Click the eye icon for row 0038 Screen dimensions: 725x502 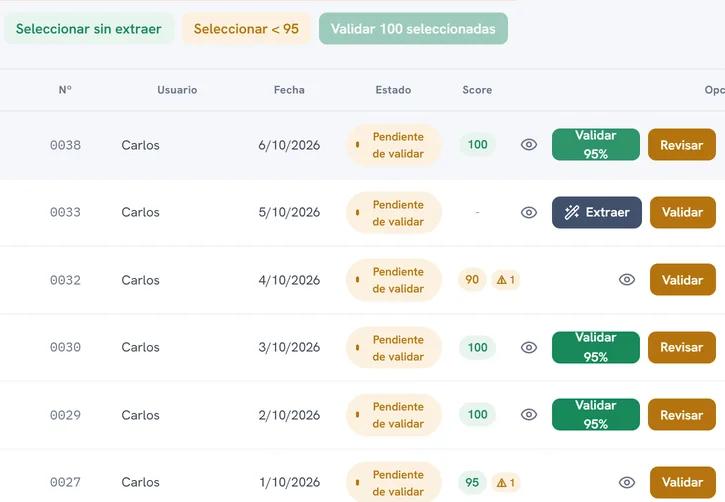tap(528, 145)
